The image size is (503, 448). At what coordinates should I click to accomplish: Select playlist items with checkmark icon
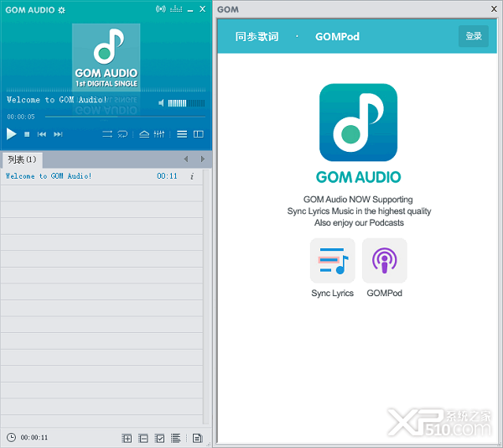159,438
